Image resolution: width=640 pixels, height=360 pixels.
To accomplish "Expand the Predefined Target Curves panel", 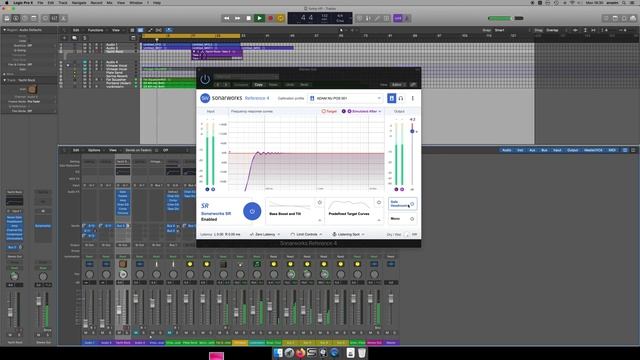I will 379,220.
